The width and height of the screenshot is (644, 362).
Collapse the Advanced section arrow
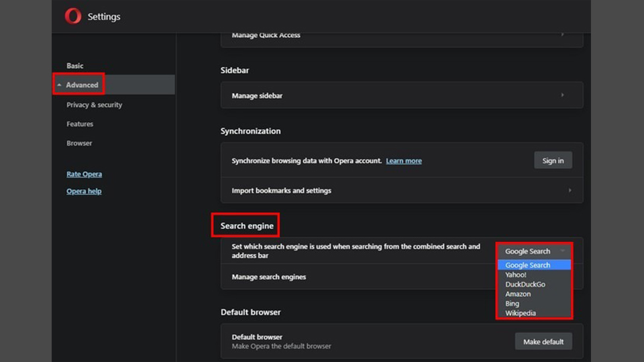pos(60,85)
